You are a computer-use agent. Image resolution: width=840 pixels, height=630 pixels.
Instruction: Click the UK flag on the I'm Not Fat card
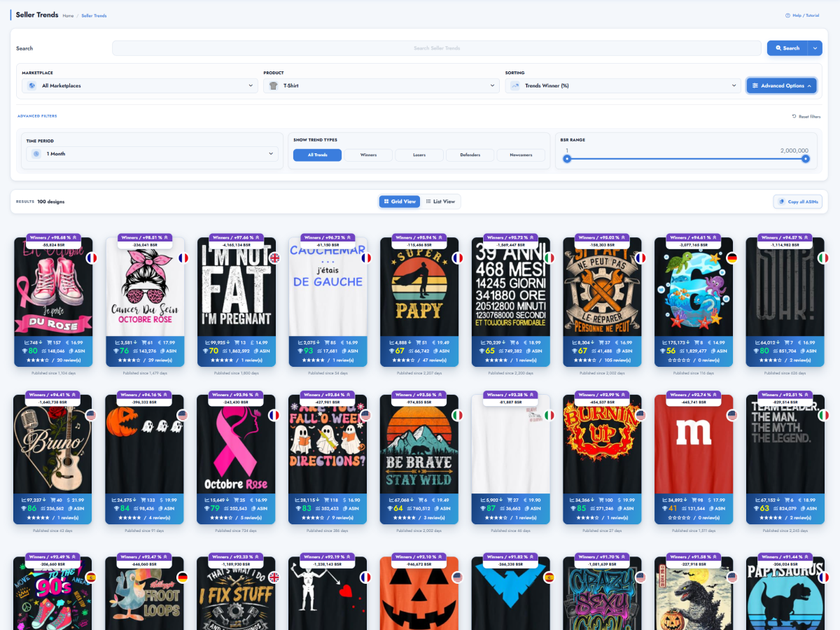tap(276, 258)
